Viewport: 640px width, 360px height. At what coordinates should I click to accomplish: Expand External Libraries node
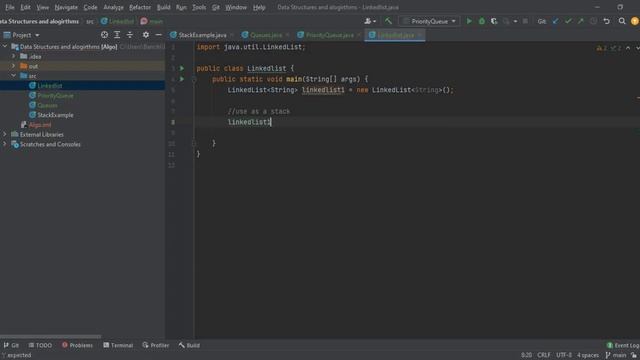(5, 134)
